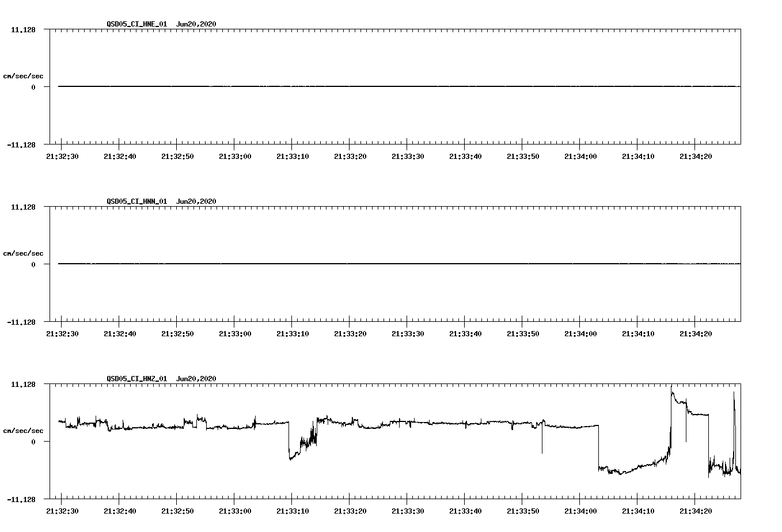Click the -11.128 bottom value of HNZ plot
The image size is (782, 532).
[x=21, y=500]
